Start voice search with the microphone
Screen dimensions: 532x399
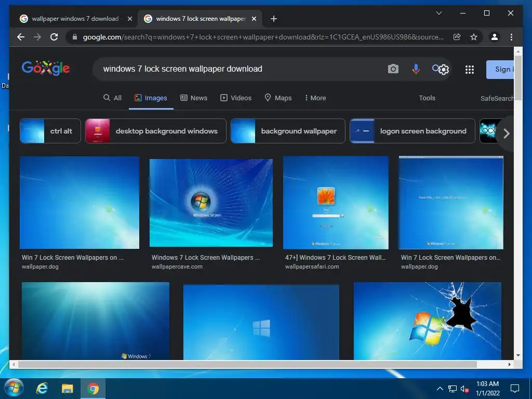416,69
